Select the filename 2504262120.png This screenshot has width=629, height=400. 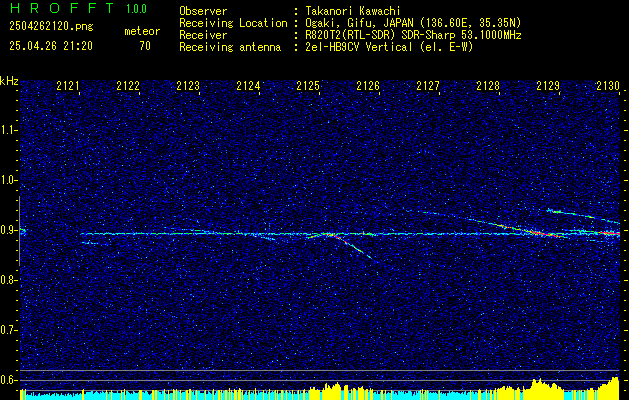pyautogui.click(x=51, y=27)
